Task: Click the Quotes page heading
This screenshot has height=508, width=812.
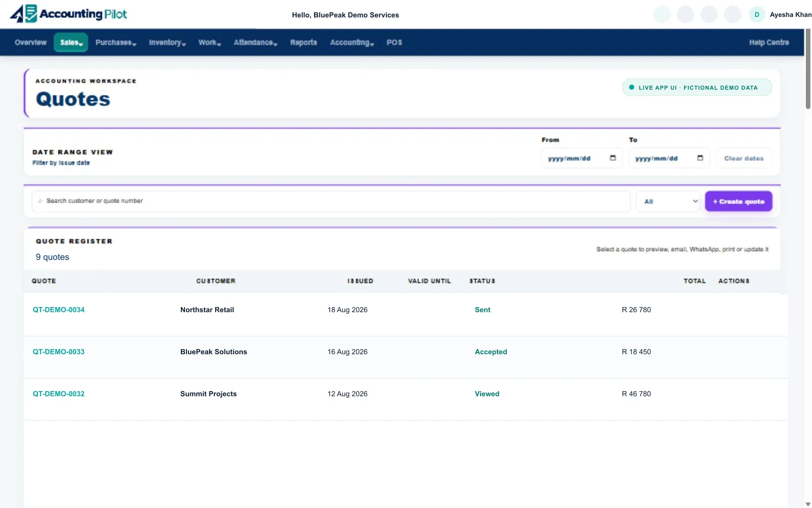Action: coord(73,99)
